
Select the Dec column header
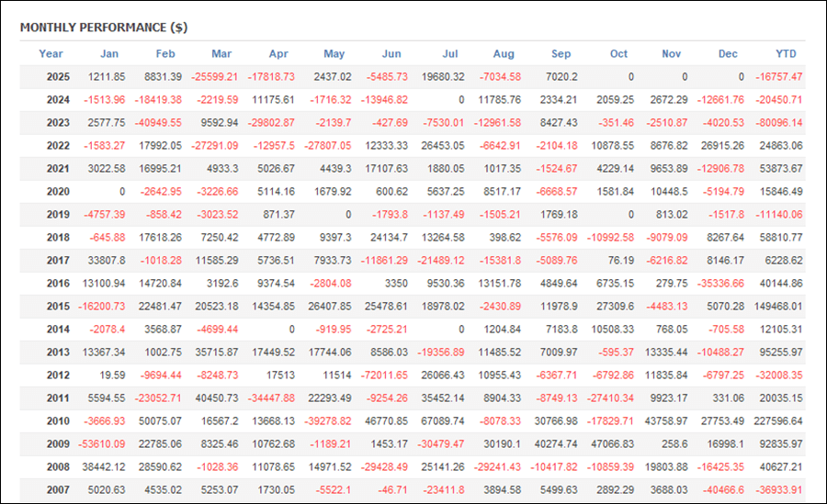point(728,54)
